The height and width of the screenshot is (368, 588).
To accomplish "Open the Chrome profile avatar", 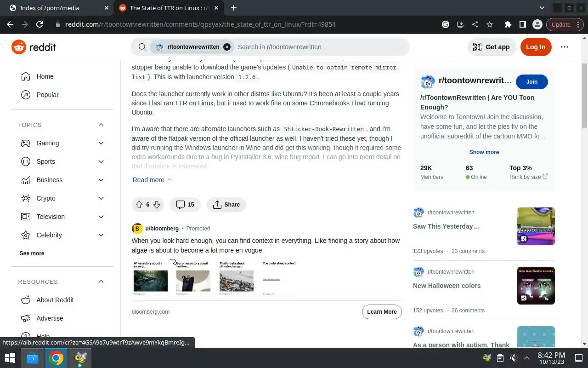I will [537, 24].
